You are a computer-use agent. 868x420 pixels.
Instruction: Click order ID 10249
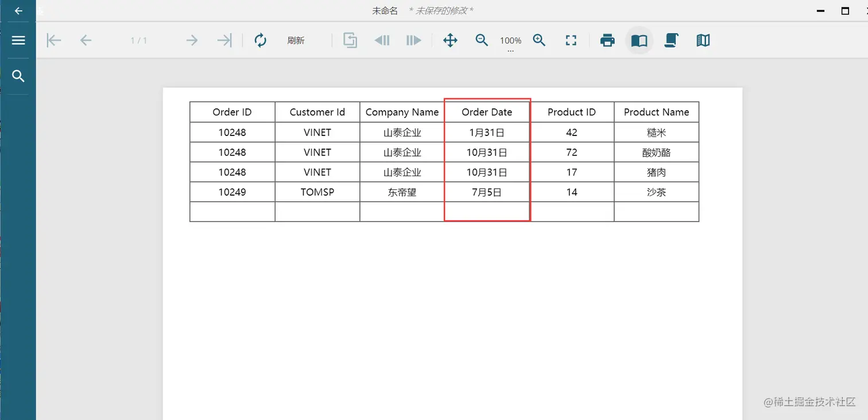coord(232,192)
